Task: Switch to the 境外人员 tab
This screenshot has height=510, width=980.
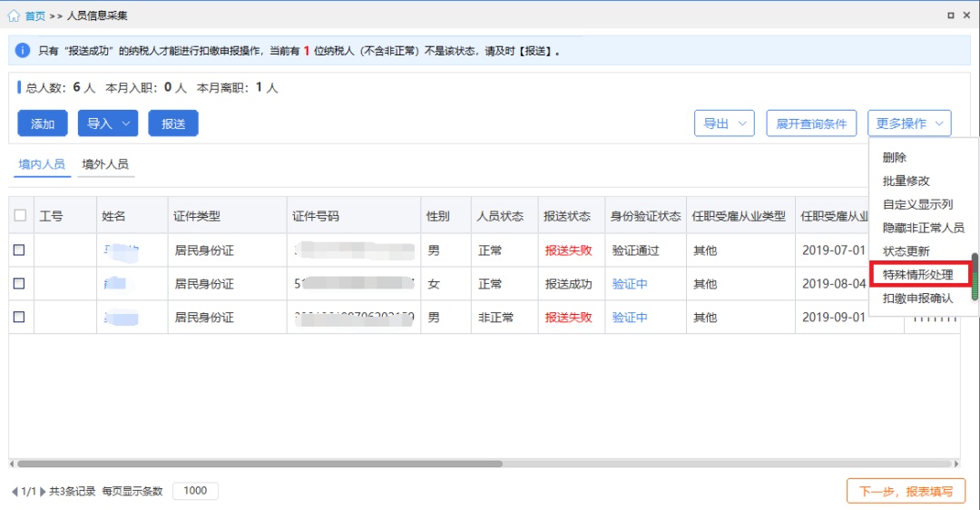Action: click(105, 164)
